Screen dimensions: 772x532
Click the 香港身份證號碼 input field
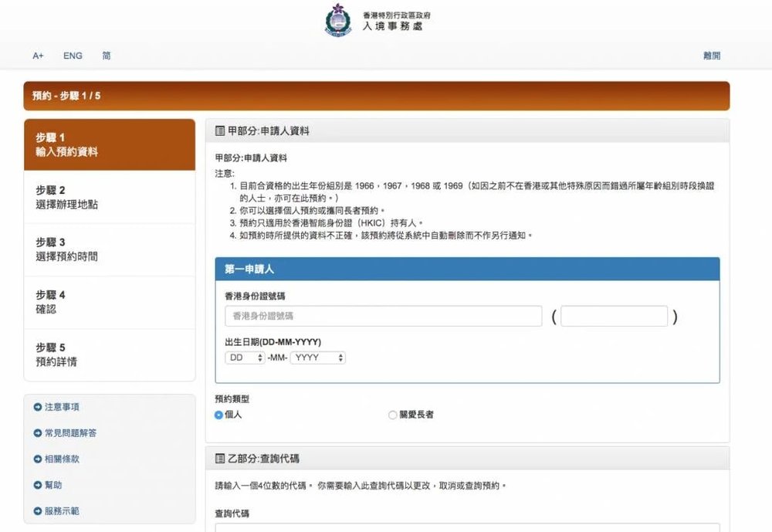[x=384, y=316]
